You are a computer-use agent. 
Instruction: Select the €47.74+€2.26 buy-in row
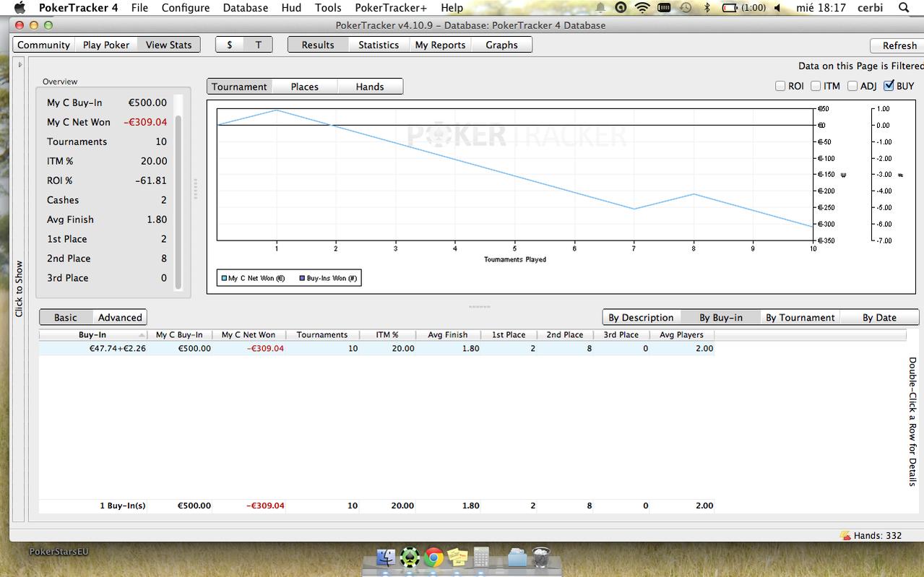377,349
